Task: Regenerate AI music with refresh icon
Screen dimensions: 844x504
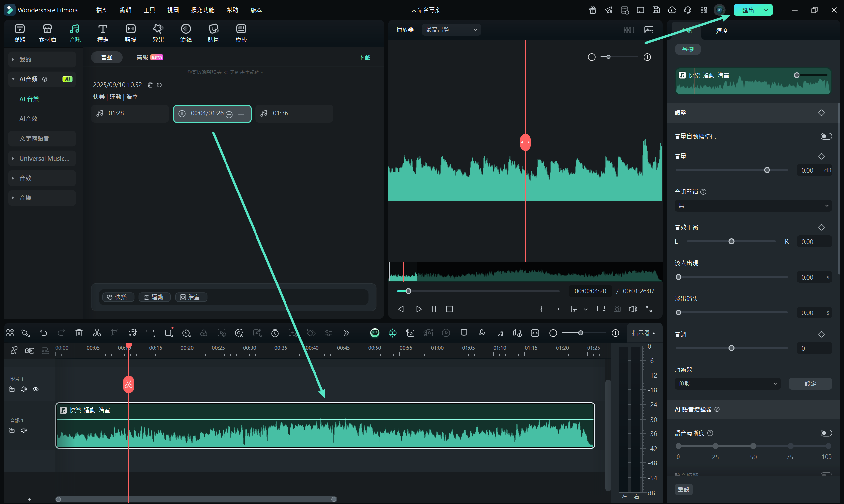Action: (159, 85)
